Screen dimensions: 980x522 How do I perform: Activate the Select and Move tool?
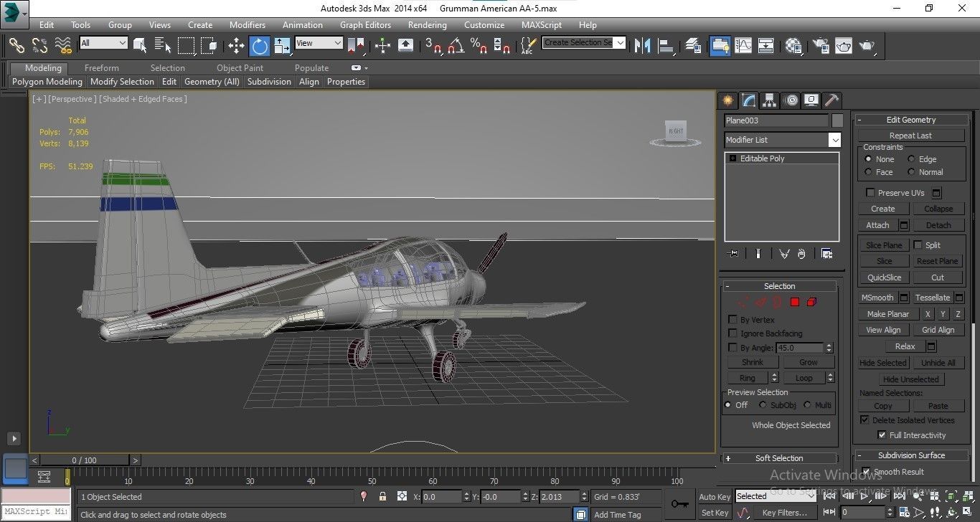[x=236, y=45]
